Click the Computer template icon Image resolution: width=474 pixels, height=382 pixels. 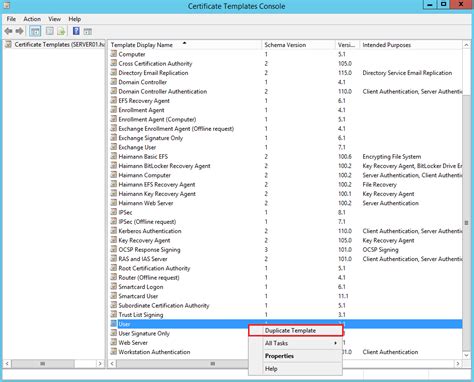(x=114, y=54)
